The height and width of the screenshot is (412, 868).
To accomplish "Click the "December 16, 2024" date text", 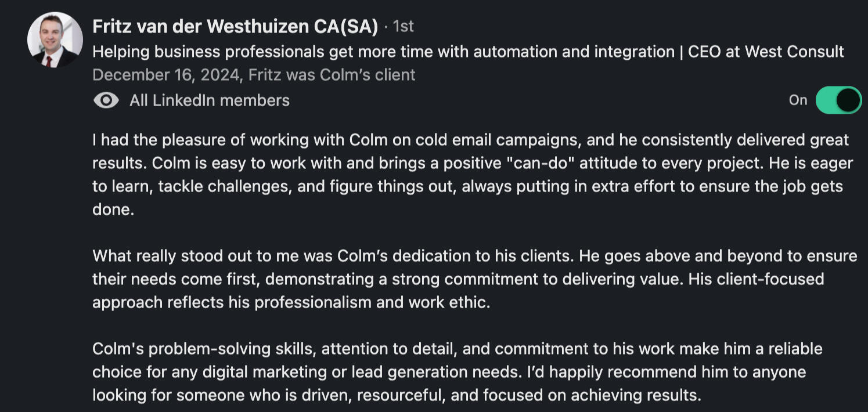I will [x=165, y=75].
